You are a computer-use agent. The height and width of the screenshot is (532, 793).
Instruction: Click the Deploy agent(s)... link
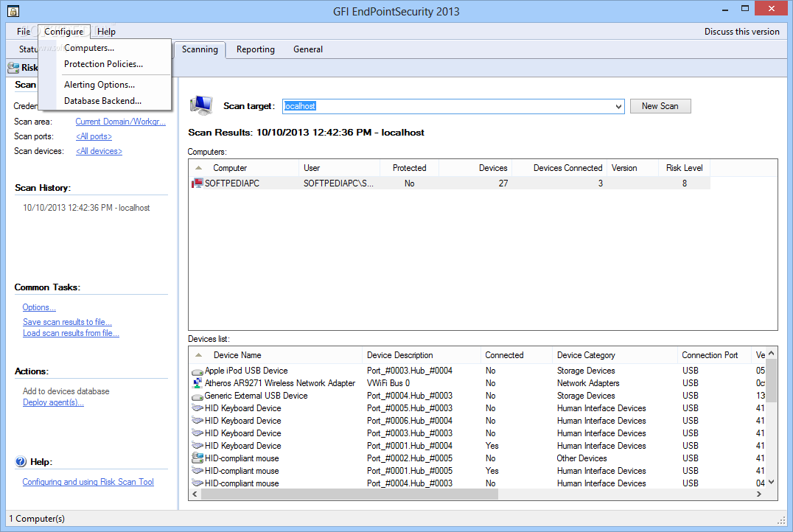[x=53, y=402]
